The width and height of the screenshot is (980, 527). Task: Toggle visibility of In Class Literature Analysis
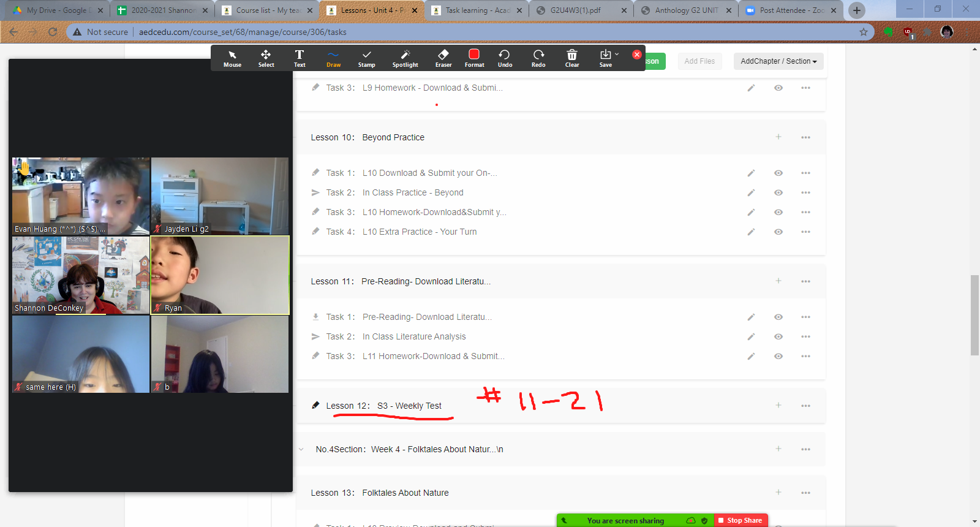click(x=778, y=337)
